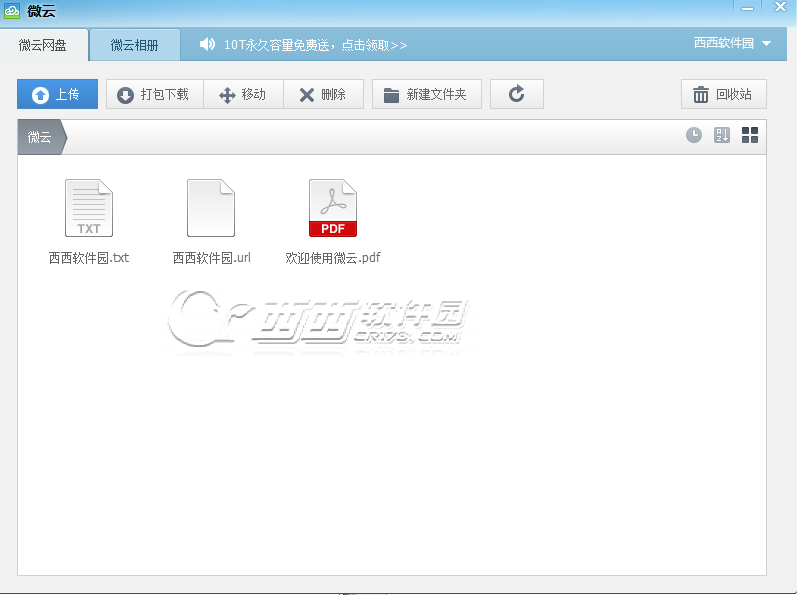Click the 删除 delete button
This screenshot has width=797, height=595.
[x=323, y=94]
